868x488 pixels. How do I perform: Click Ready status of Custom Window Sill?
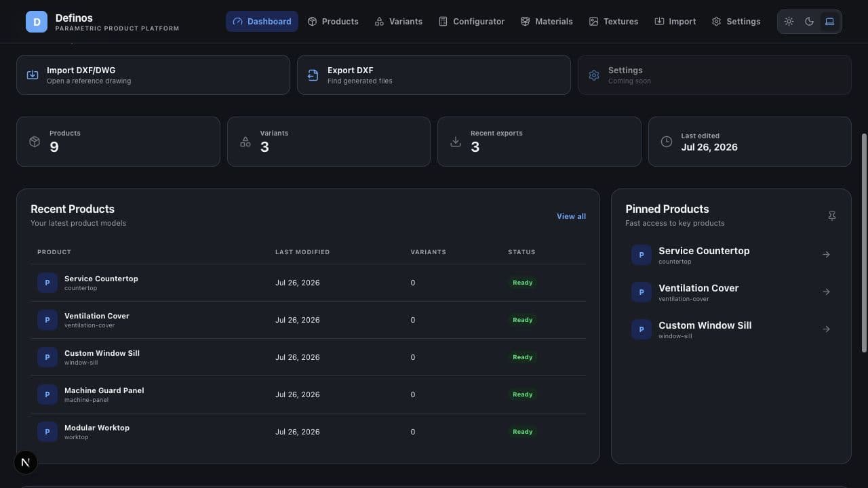point(522,357)
